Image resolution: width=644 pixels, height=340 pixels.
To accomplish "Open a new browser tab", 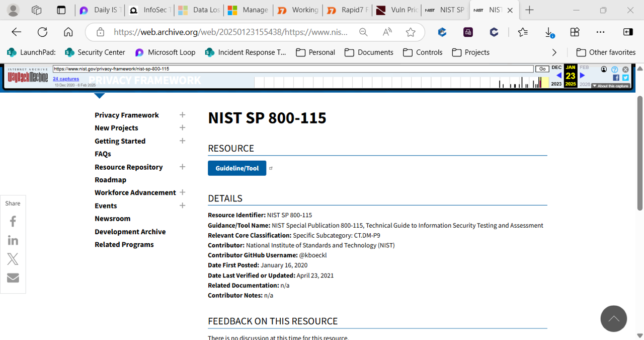I will click(530, 10).
